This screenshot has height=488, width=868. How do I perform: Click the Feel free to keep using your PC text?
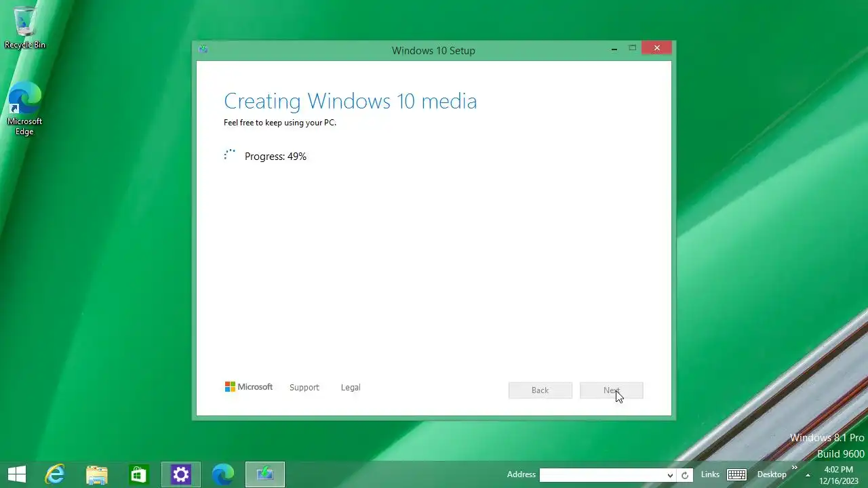(x=280, y=123)
